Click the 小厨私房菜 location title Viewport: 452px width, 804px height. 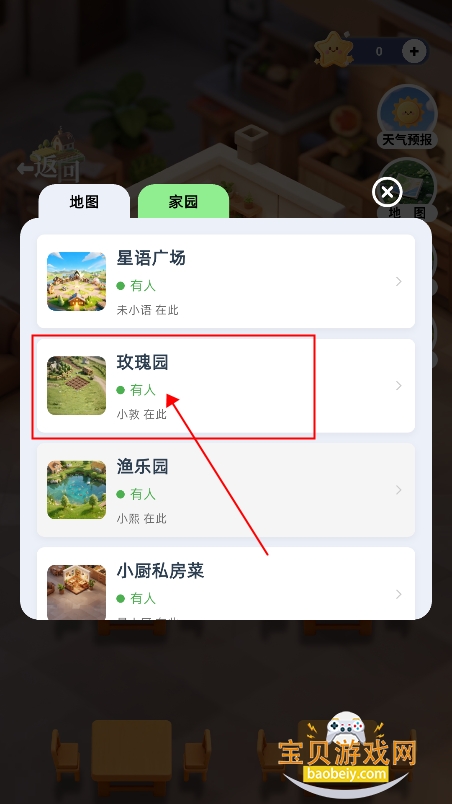tap(160, 571)
